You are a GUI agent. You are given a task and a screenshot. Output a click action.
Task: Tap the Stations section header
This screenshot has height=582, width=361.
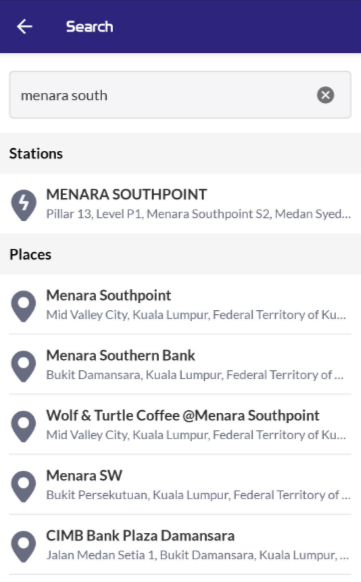(x=36, y=154)
